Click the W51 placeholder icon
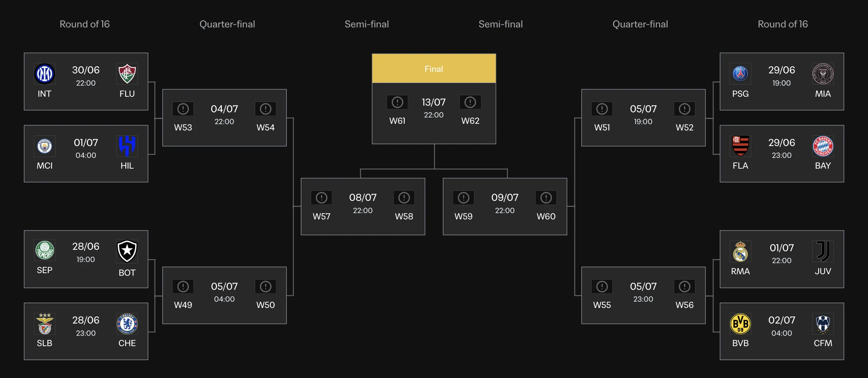The width and height of the screenshot is (868, 378). pos(602,109)
